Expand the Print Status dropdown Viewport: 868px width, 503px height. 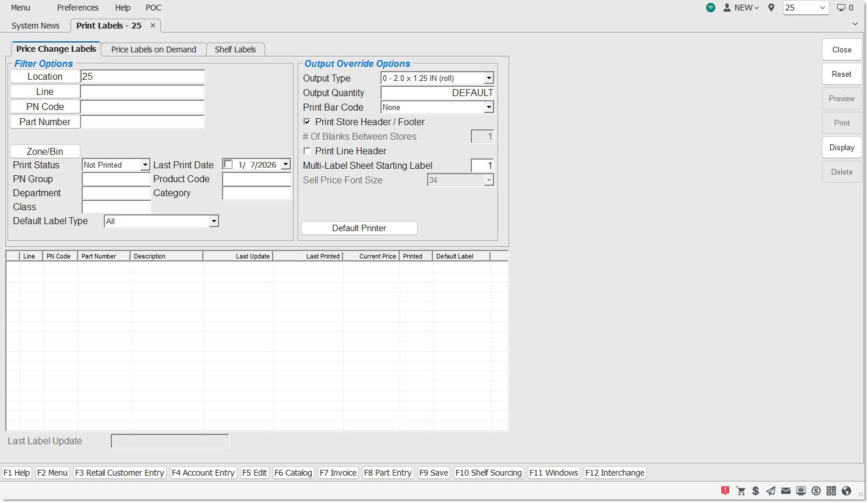point(145,165)
